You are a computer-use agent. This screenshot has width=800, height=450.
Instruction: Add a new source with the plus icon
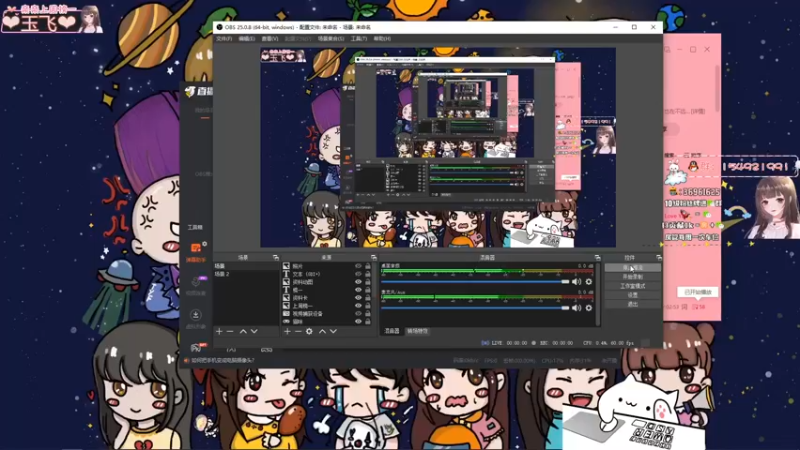(x=287, y=332)
